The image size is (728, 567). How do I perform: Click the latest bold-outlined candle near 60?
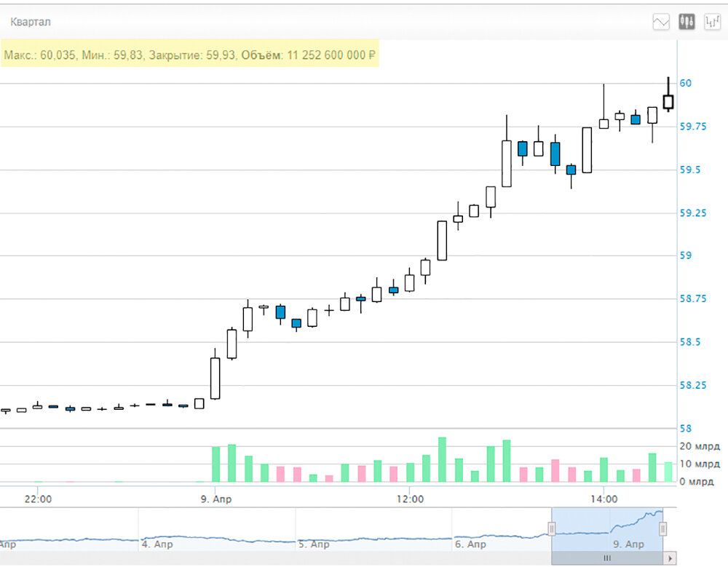tap(668, 102)
